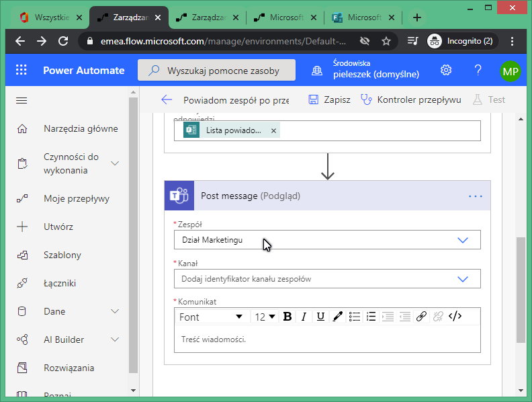
Task: Toggle italic text formatting
Action: click(x=304, y=317)
